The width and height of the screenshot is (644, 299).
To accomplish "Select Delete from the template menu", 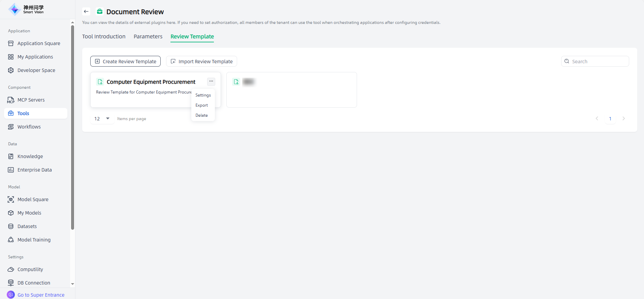I will tap(202, 115).
